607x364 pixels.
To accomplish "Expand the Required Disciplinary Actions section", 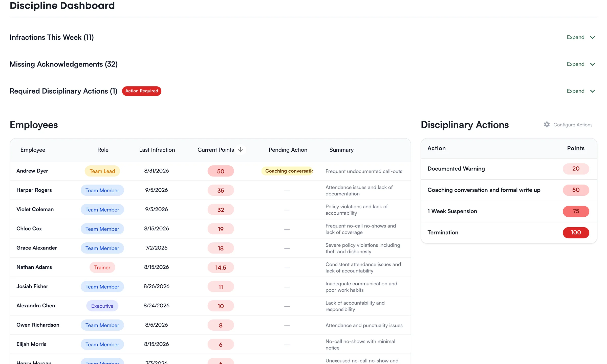I will tap(581, 91).
